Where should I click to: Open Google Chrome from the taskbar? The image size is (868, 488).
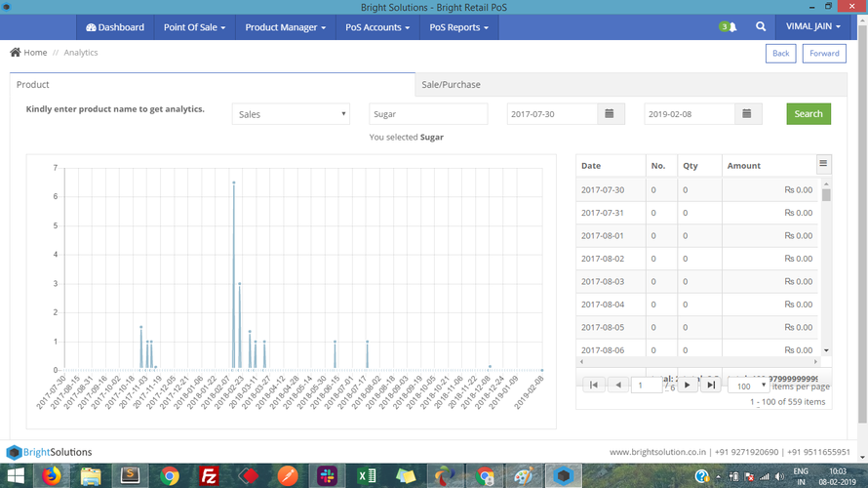tap(170, 476)
